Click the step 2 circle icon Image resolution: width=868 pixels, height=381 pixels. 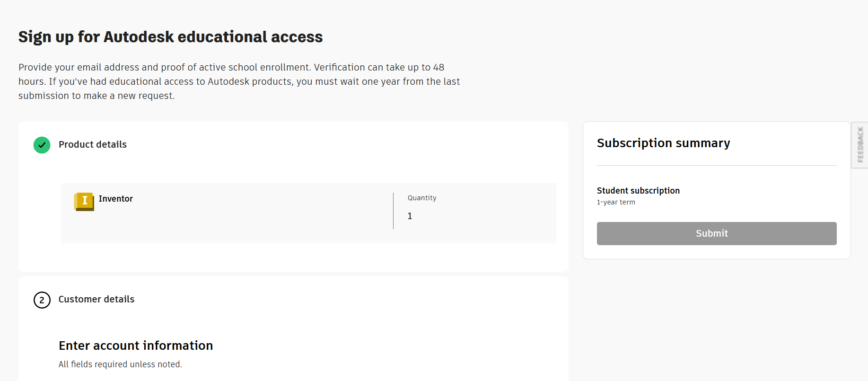(x=42, y=300)
